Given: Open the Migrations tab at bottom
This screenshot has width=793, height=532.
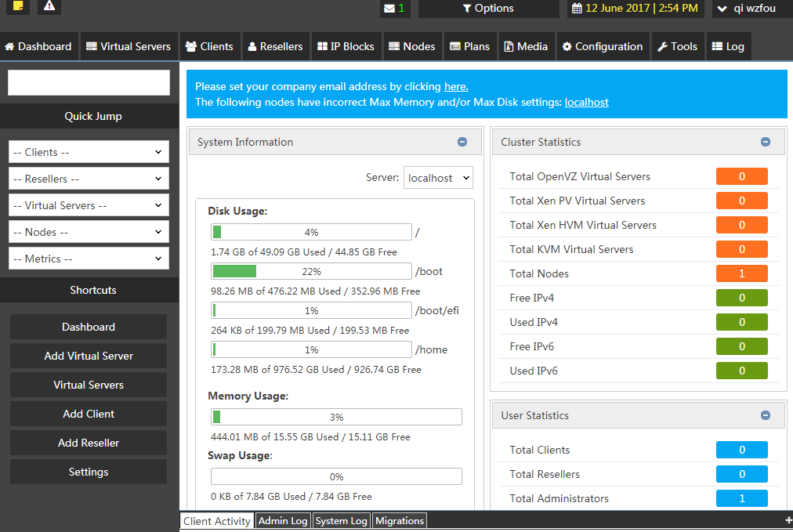Looking at the screenshot, I should click(x=399, y=520).
